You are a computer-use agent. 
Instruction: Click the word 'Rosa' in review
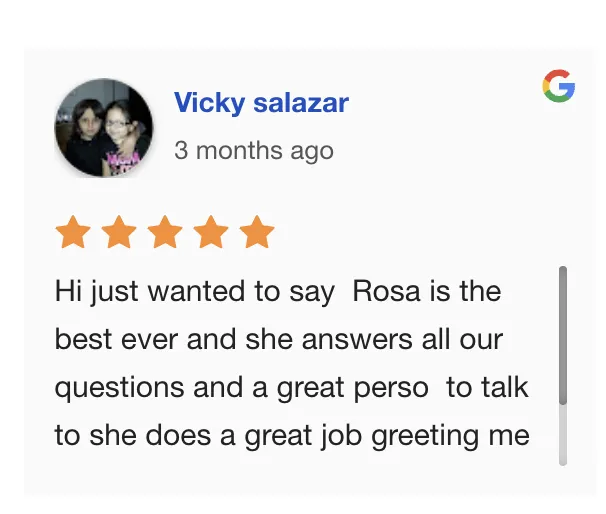(x=386, y=291)
